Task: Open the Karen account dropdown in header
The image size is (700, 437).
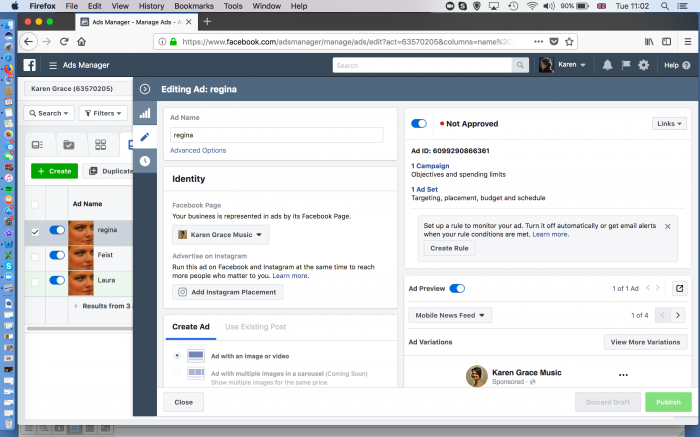Action: [563, 65]
